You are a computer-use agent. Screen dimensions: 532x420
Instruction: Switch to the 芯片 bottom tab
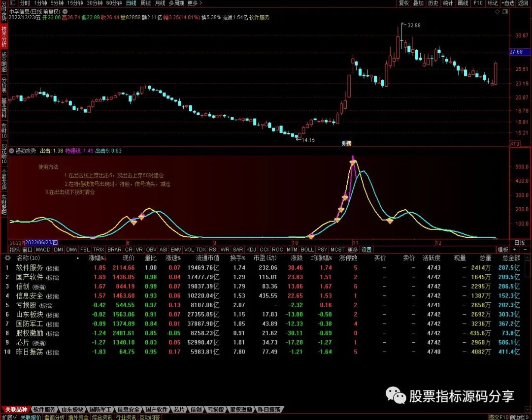pyautogui.click(x=179, y=410)
